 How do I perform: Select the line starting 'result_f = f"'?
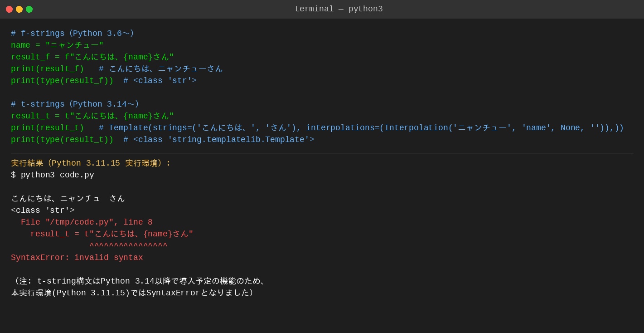[x=92, y=57]
